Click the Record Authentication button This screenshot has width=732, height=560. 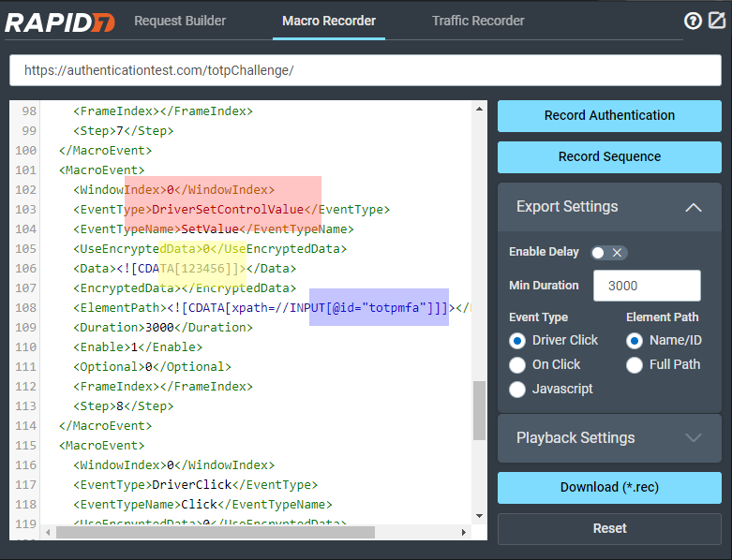609,116
